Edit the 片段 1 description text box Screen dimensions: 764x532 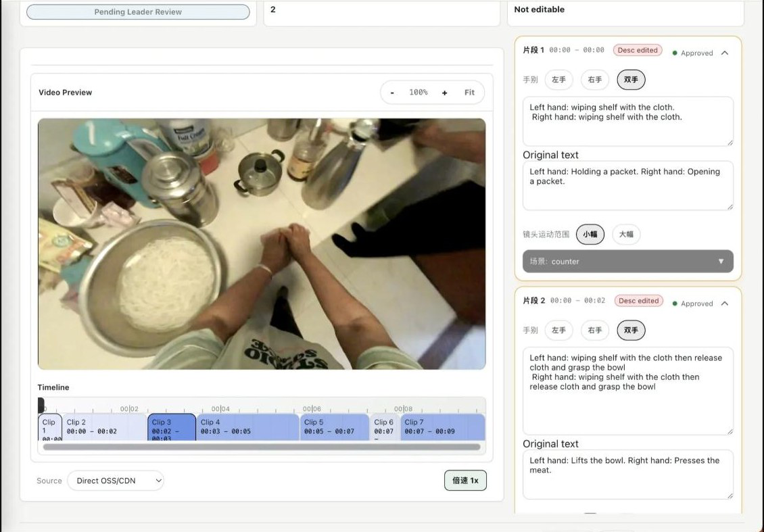(627, 121)
